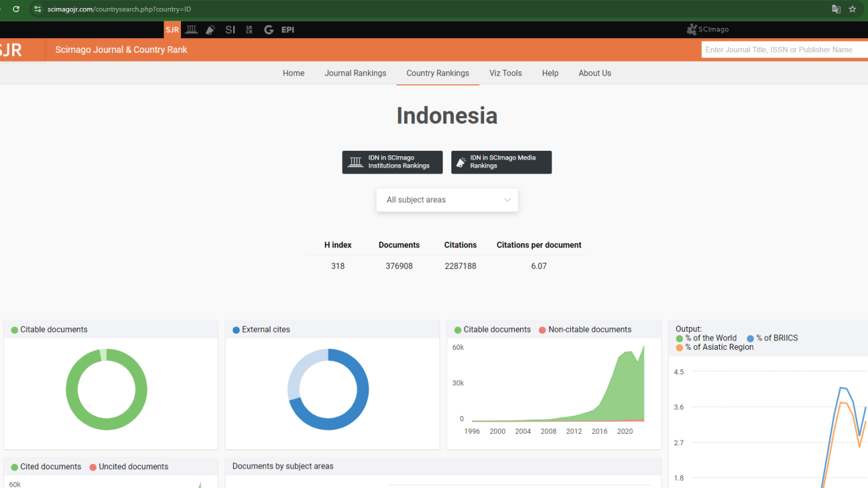This screenshot has width=868, height=488.
Task: Click the chevron arrow of subject areas dropdown
Action: click(507, 200)
